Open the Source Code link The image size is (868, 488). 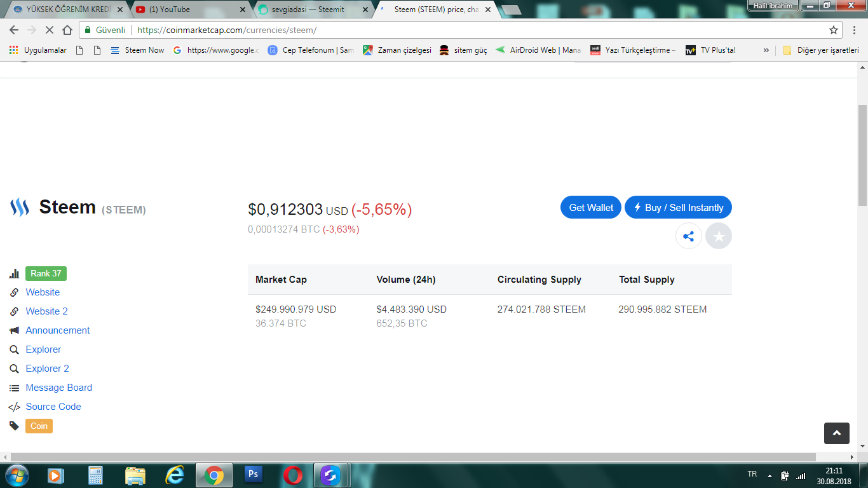53,407
